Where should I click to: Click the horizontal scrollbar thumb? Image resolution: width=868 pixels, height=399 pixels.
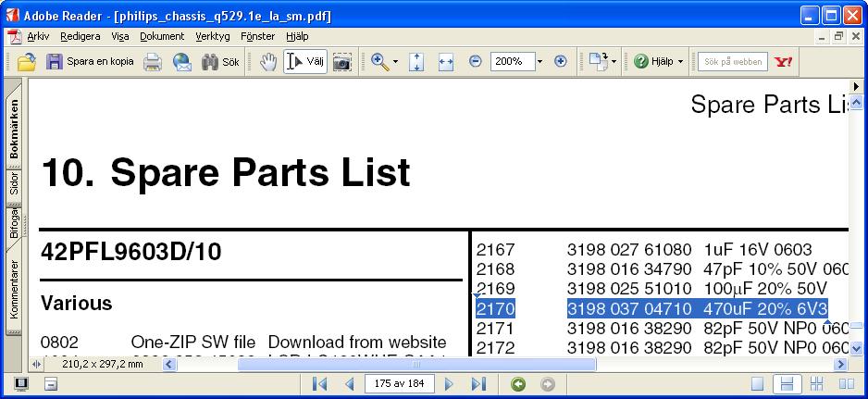coord(416,365)
